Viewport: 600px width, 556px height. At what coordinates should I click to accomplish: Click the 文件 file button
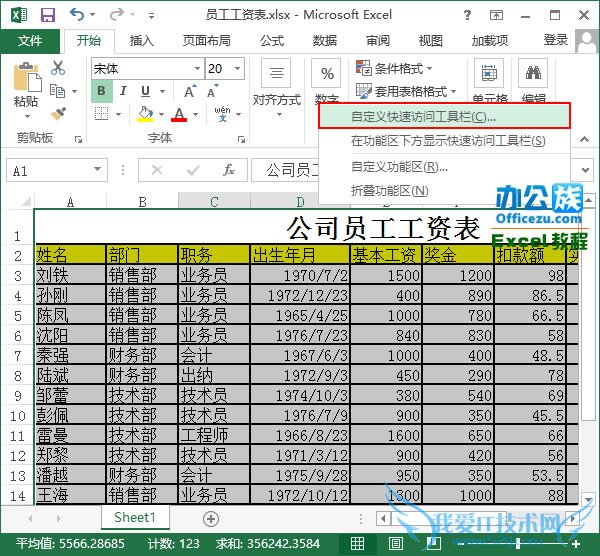point(30,40)
